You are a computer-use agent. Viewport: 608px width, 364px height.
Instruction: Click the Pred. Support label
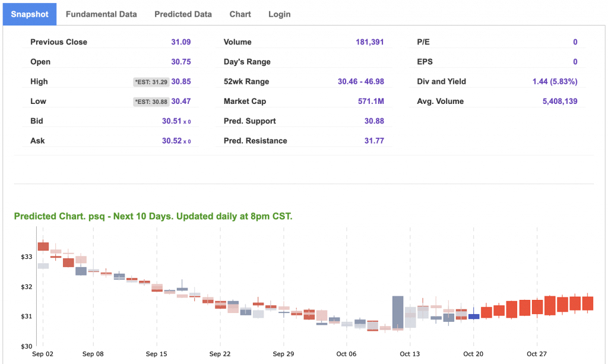[249, 121]
